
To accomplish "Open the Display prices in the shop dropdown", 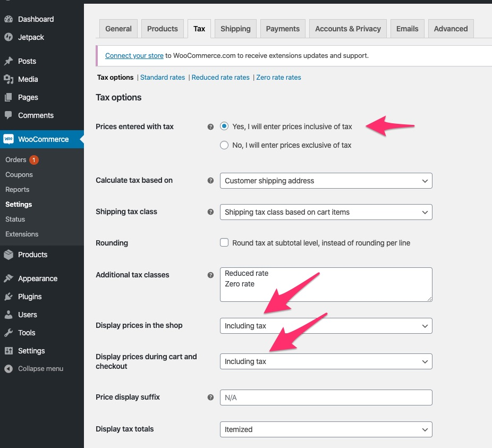I will tap(326, 326).
